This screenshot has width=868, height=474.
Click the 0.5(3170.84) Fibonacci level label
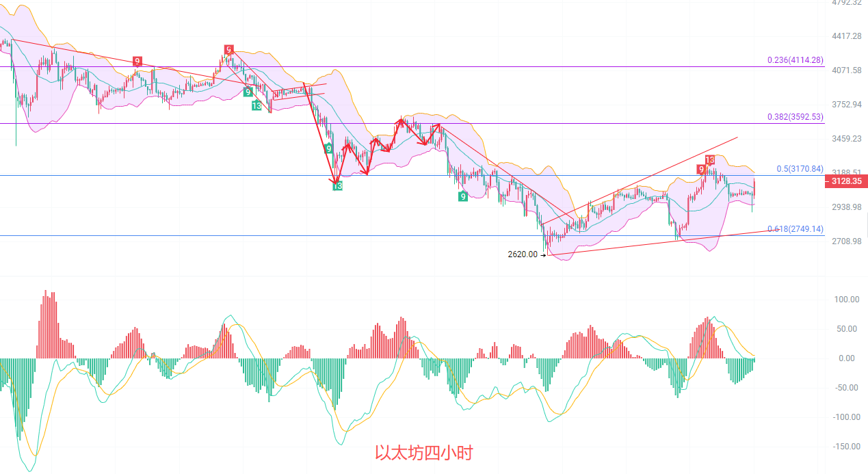click(x=800, y=169)
